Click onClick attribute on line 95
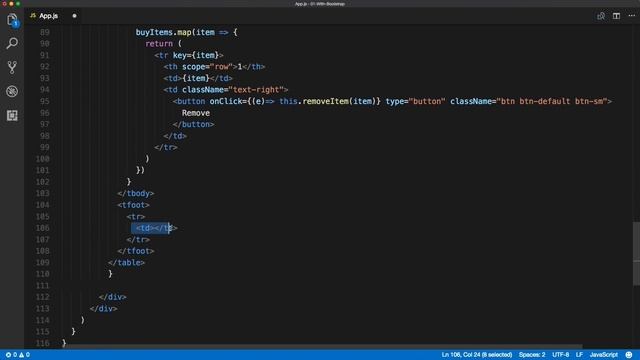The height and width of the screenshot is (360, 640). click(x=226, y=101)
